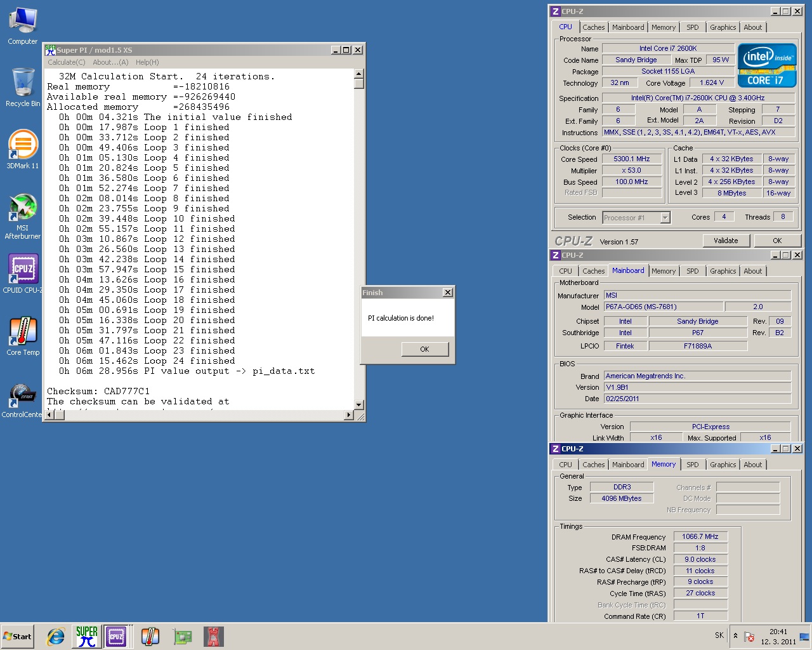
Task: Maximize the Super PI window
Action: coord(346,50)
